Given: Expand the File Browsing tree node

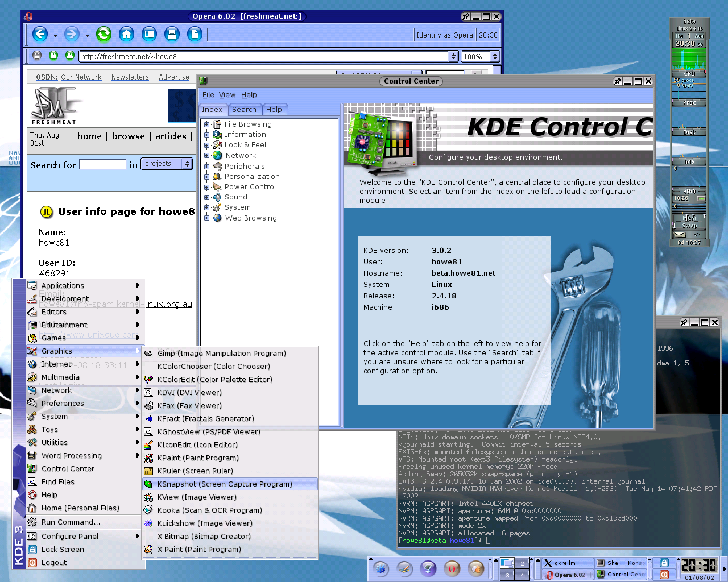Looking at the screenshot, I should click(208, 124).
